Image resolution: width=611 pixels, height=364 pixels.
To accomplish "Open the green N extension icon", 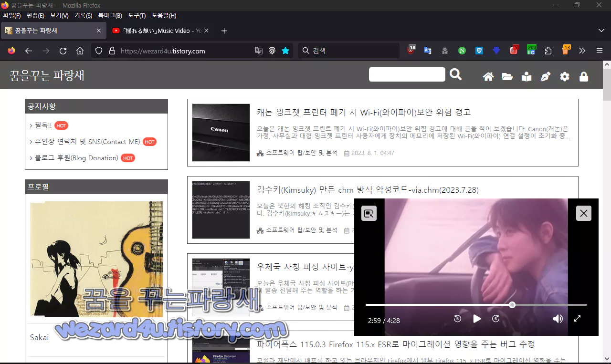I will pyautogui.click(x=462, y=51).
